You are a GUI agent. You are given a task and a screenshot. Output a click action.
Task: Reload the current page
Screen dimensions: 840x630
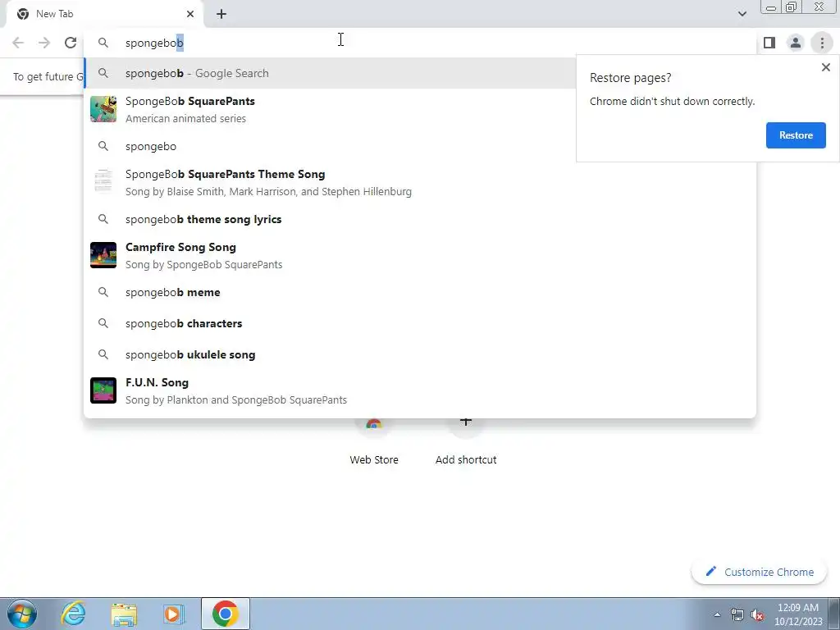pyautogui.click(x=71, y=43)
